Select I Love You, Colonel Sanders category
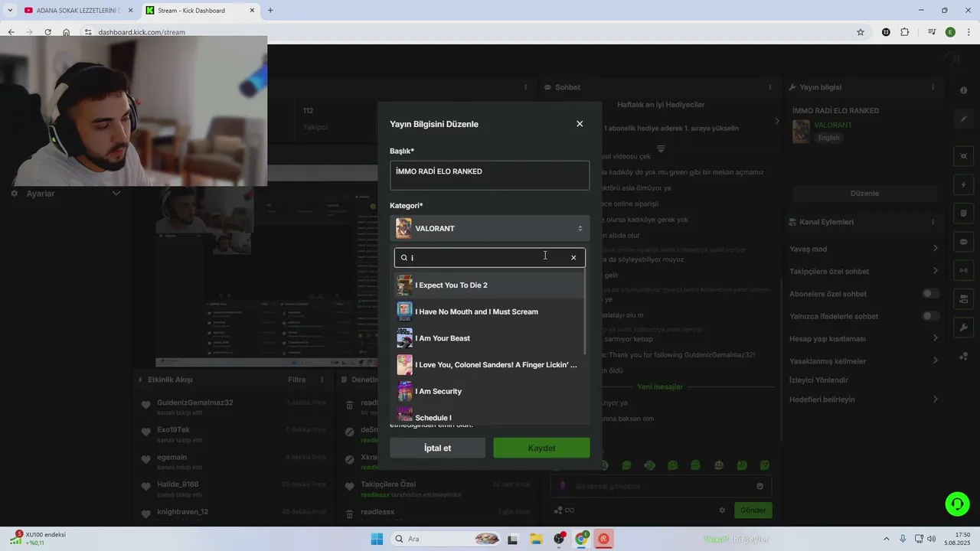 [489, 365]
